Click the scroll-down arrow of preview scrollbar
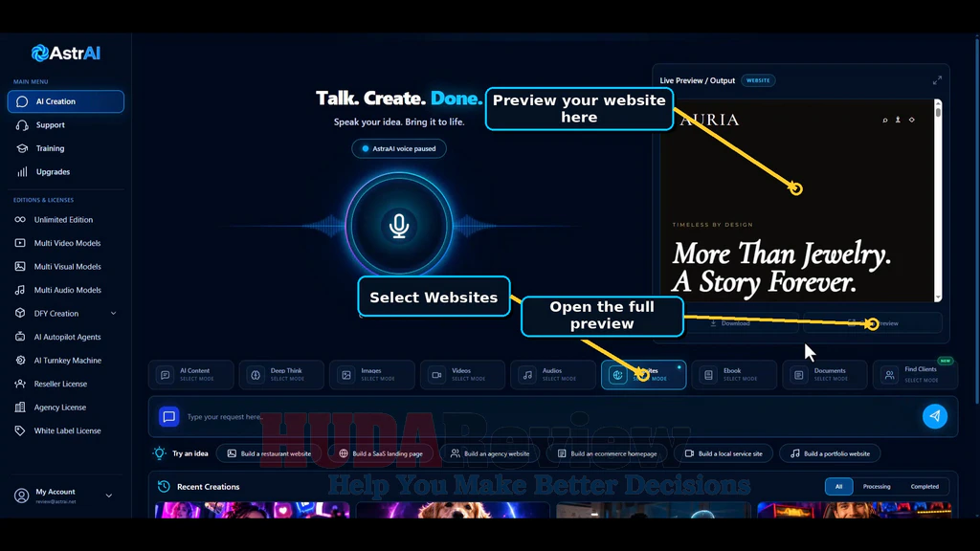 tap(938, 298)
